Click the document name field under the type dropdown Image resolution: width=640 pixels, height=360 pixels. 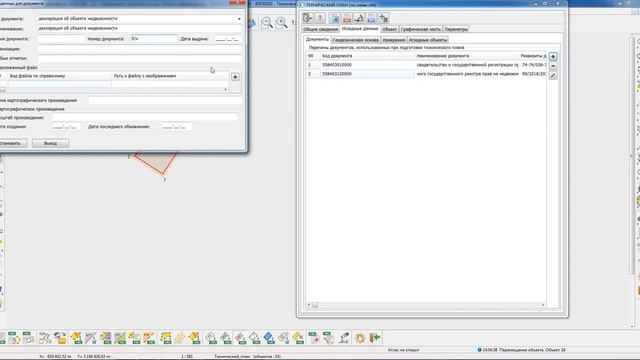pos(139,29)
